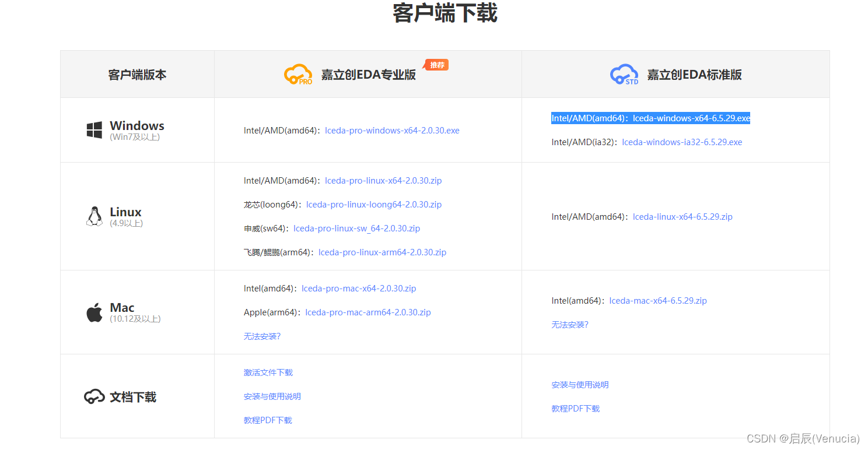Click the Linux penguin icon

[95, 216]
